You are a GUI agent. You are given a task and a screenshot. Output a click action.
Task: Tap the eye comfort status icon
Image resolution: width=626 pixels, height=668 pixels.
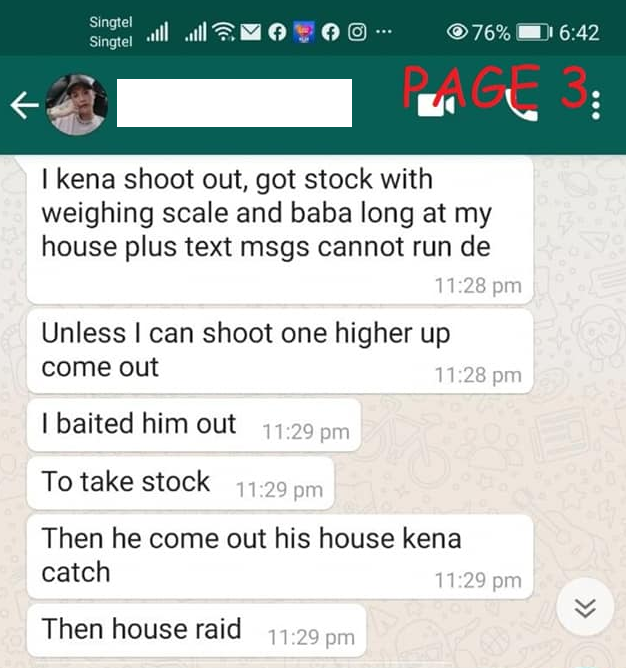click(457, 32)
